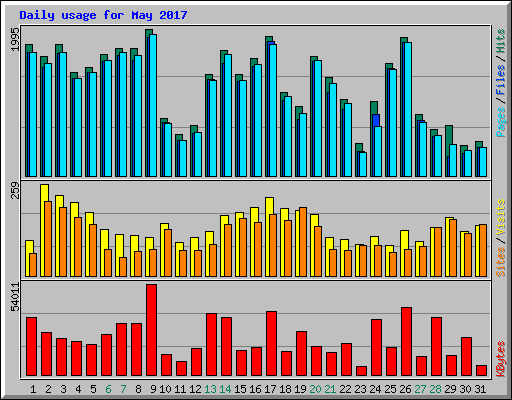Click the cyan pages bar for day 17
The image size is (512, 400).
pos(273,110)
